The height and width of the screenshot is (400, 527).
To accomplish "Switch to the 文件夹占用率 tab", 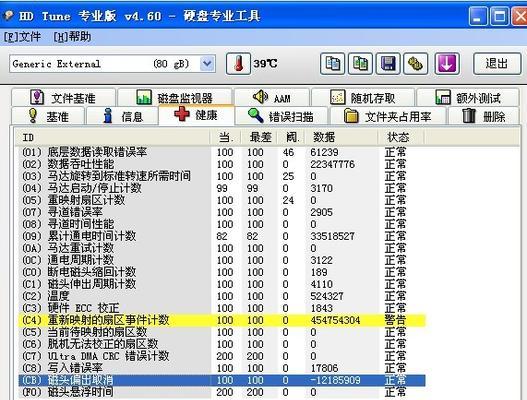I will coord(388,116).
